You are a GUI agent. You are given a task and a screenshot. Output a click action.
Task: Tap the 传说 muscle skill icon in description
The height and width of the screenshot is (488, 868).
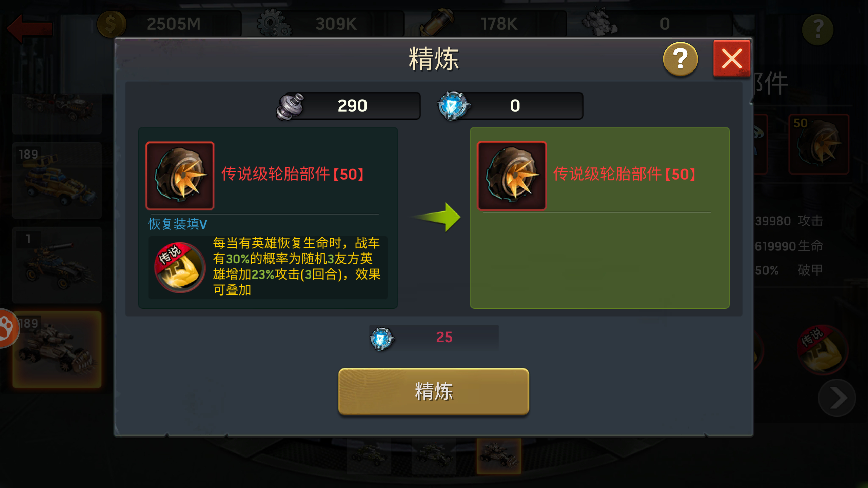coord(180,267)
